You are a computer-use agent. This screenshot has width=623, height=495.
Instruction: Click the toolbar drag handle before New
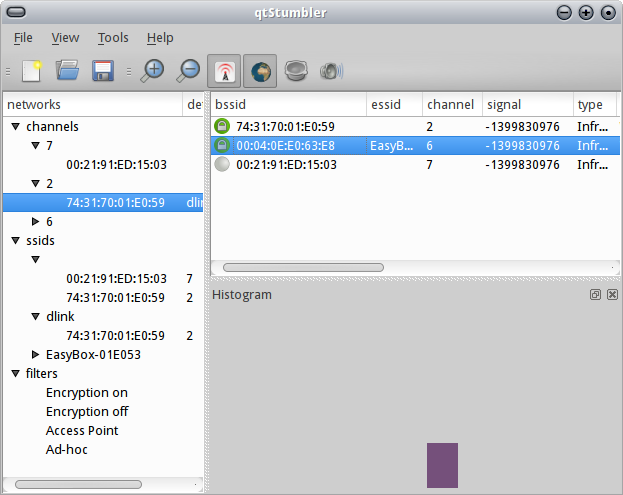[8, 72]
